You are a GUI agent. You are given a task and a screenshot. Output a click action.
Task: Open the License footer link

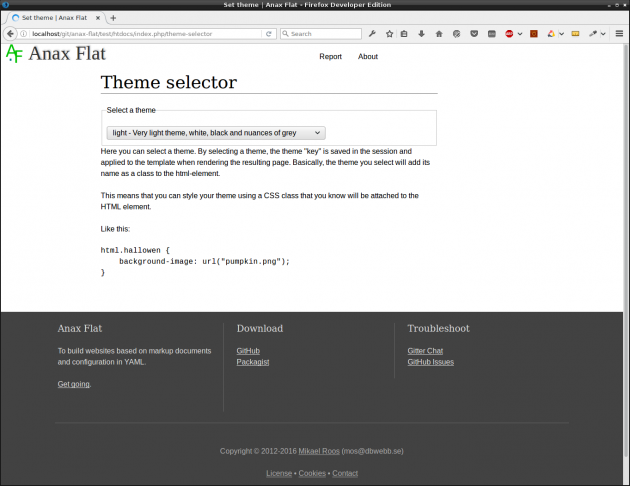[279, 473]
